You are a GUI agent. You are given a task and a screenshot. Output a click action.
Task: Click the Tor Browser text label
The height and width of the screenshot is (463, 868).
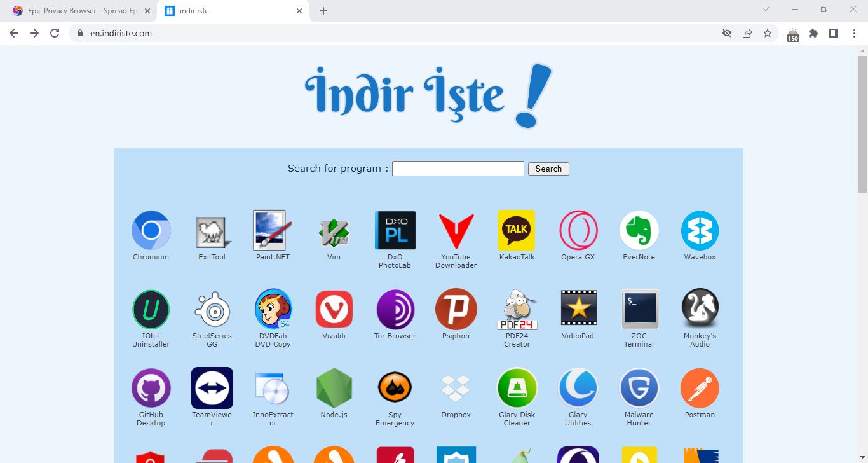(395, 336)
